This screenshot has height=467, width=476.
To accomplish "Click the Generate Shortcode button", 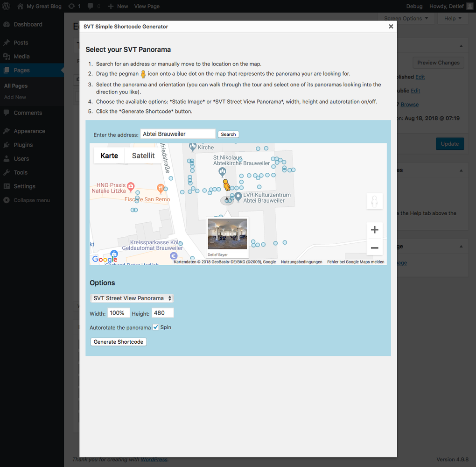I will pyautogui.click(x=118, y=341).
